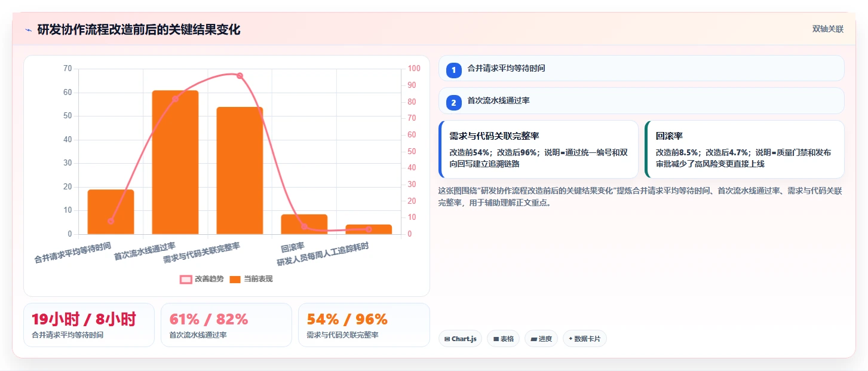Toggle the 改善趋势 legend item
868x371 pixels.
tap(202, 279)
